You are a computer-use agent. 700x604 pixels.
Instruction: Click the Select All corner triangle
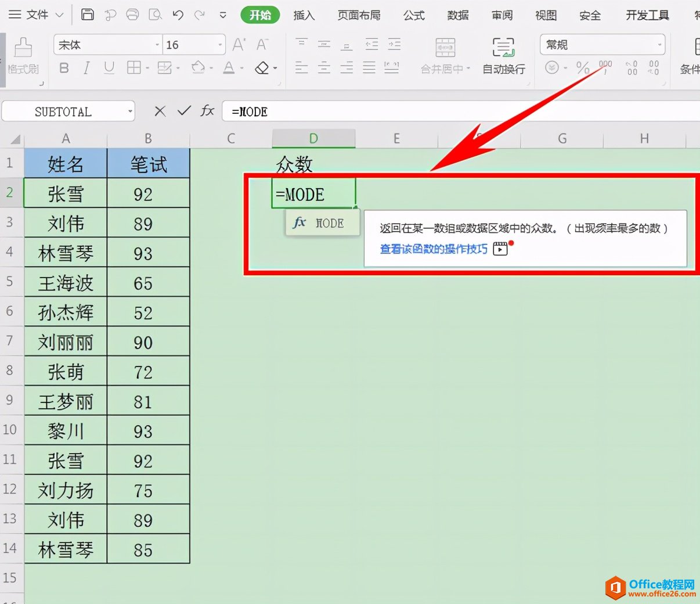15,139
